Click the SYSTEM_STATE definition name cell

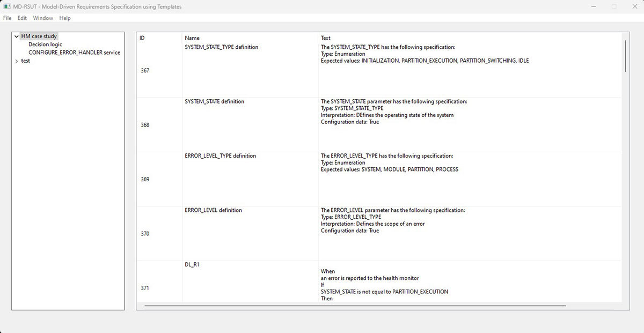click(x=215, y=101)
